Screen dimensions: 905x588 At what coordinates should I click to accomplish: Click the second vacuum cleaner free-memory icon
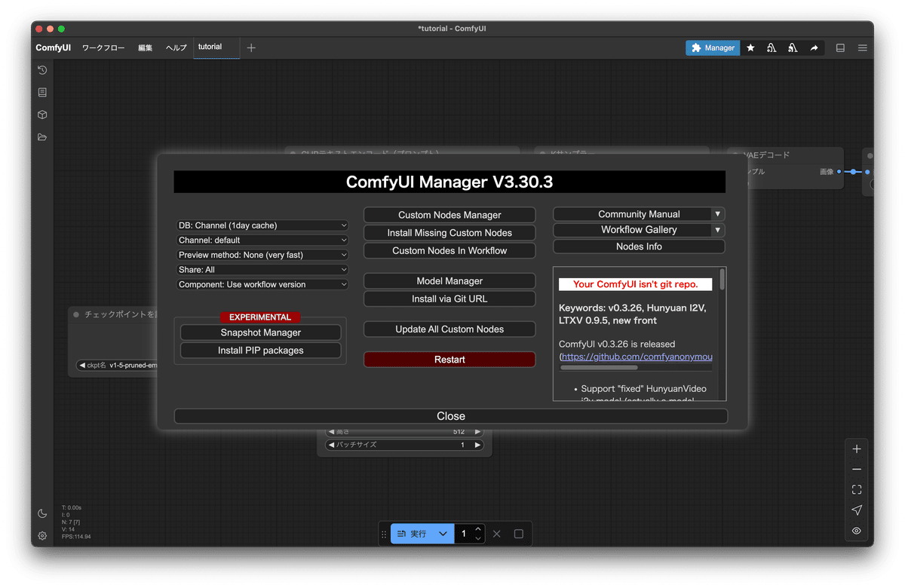[x=793, y=47]
